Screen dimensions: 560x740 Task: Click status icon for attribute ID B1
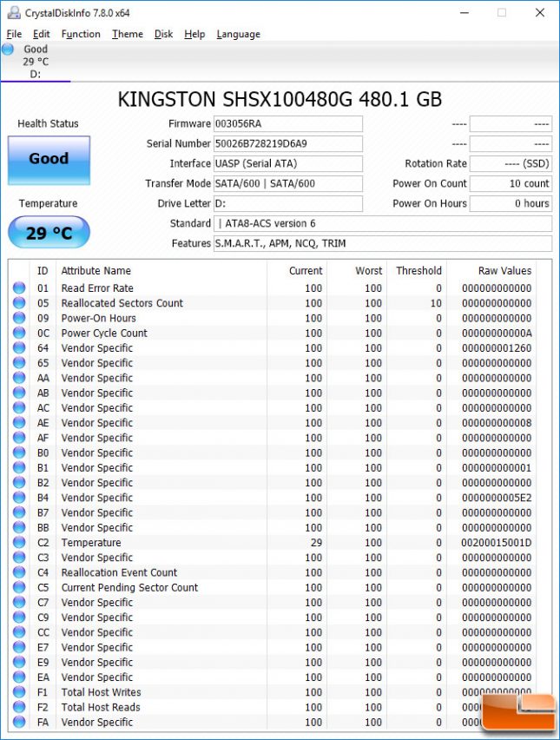pyautogui.click(x=19, y=467)
